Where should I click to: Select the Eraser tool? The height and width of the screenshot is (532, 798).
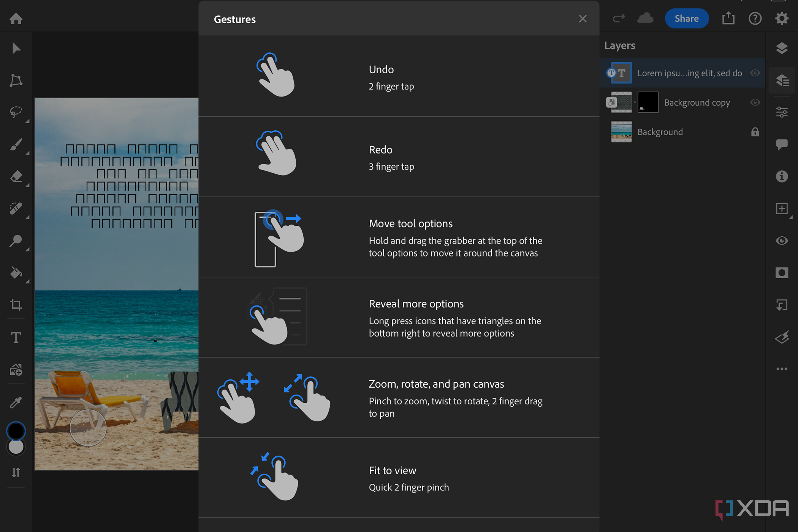pos(16,176)
